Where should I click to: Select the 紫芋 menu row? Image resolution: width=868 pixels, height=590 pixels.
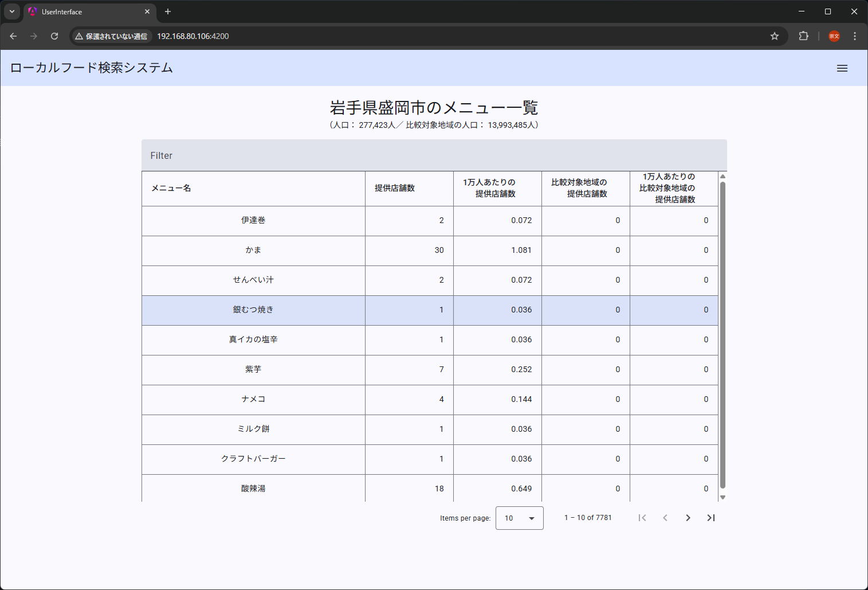coord(430,370)
